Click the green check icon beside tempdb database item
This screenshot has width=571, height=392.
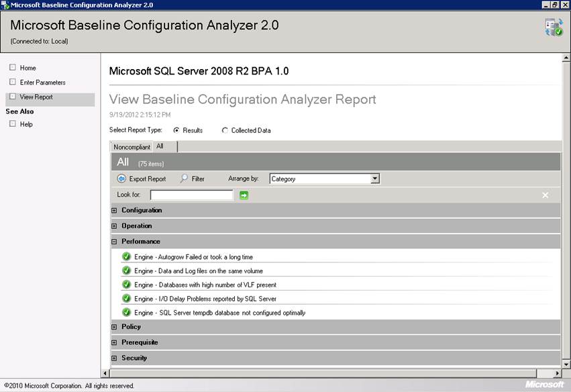pyautogui.click(x=126, y=312)
